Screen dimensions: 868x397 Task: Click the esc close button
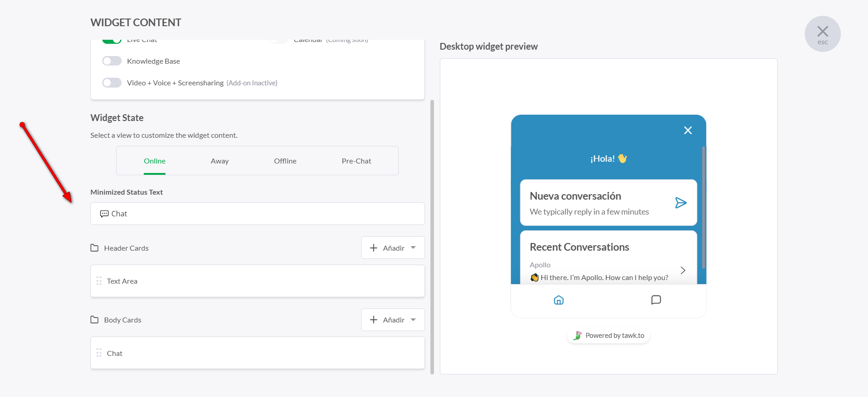(x=823, y=34)
